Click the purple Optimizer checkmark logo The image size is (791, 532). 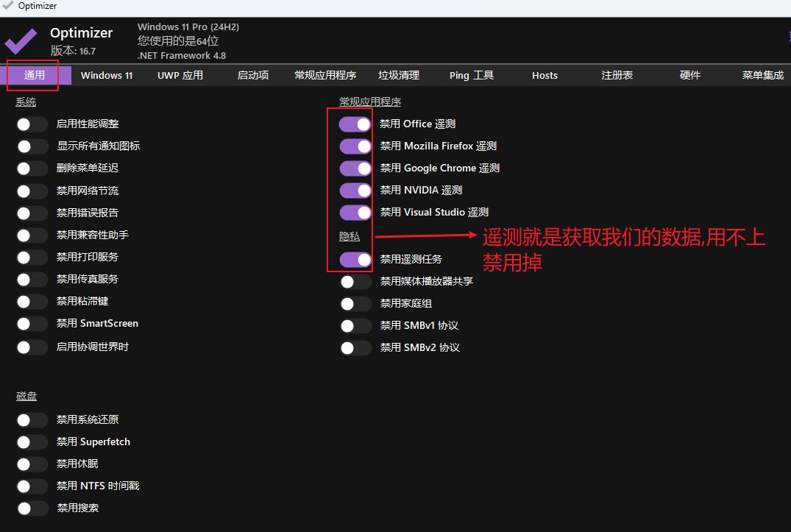(x=21, y=40)
